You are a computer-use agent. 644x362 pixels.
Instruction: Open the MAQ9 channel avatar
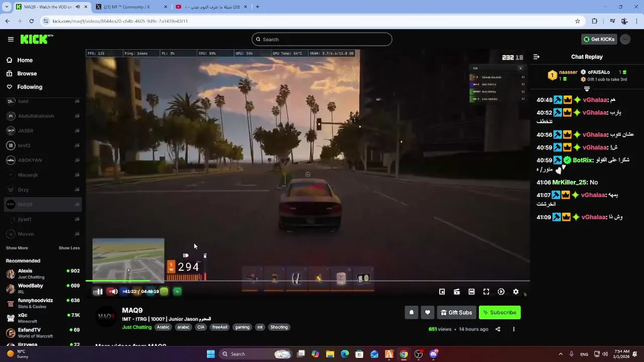click(x=106, y=316)
